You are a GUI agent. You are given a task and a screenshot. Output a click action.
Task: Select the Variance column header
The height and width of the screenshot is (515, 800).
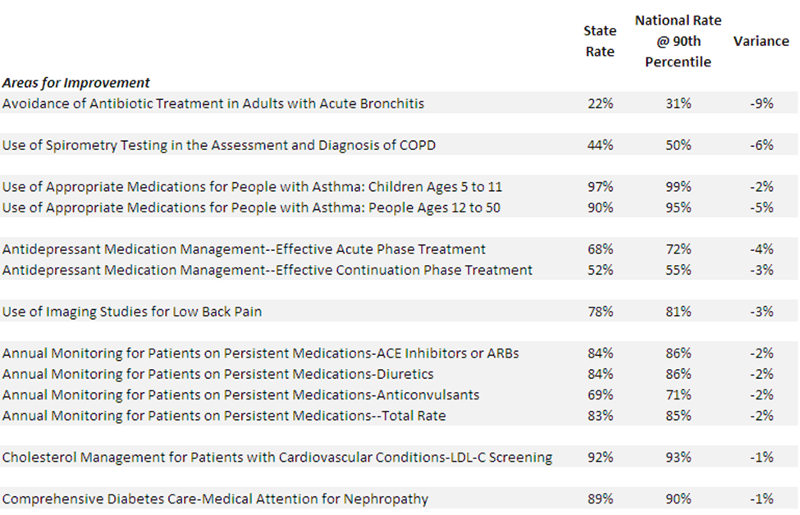coord(761,41)
